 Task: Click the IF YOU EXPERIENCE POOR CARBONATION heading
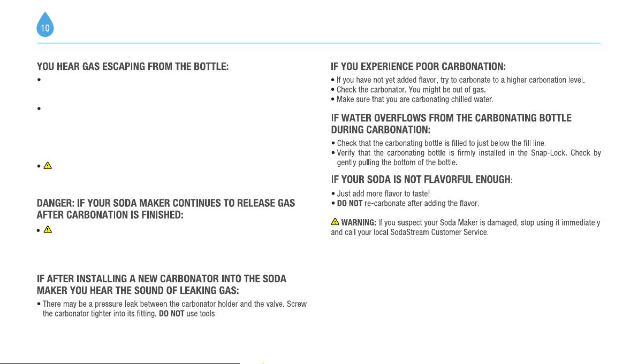418,67
